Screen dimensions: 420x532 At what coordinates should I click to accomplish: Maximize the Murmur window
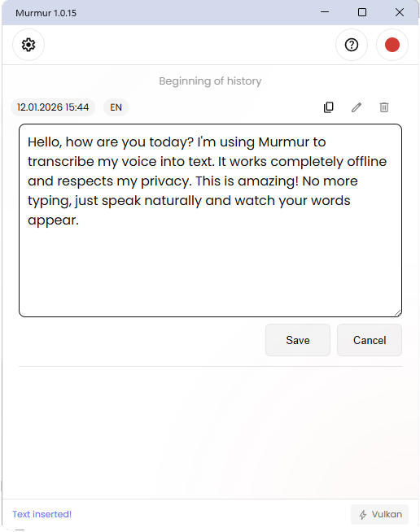point(362,12)
